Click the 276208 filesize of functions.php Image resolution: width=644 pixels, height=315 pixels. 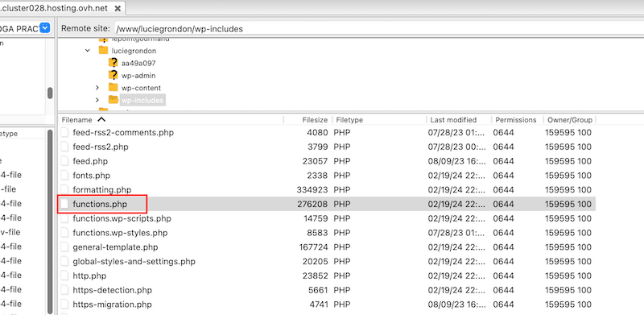[x=312, y=204]
